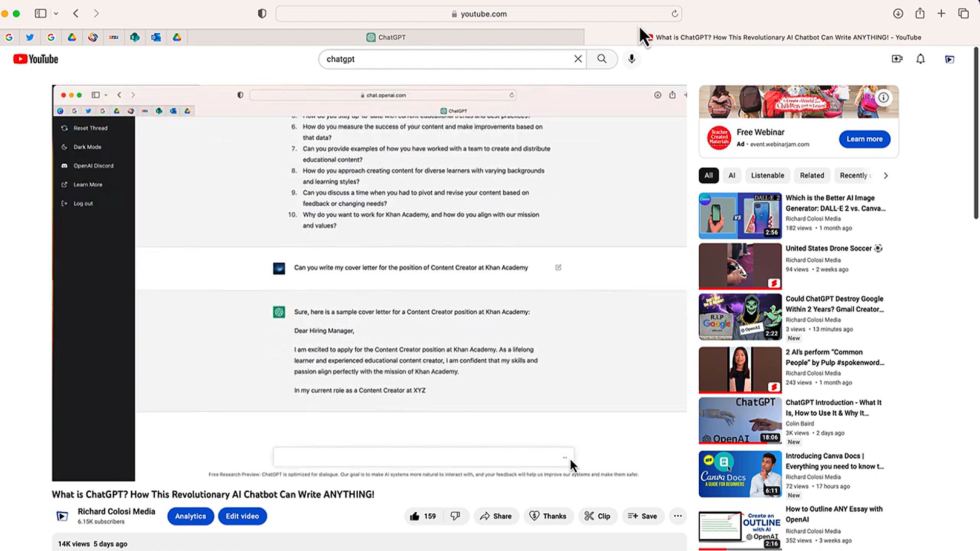Expand the description showing 14K views

pos(369,542)
